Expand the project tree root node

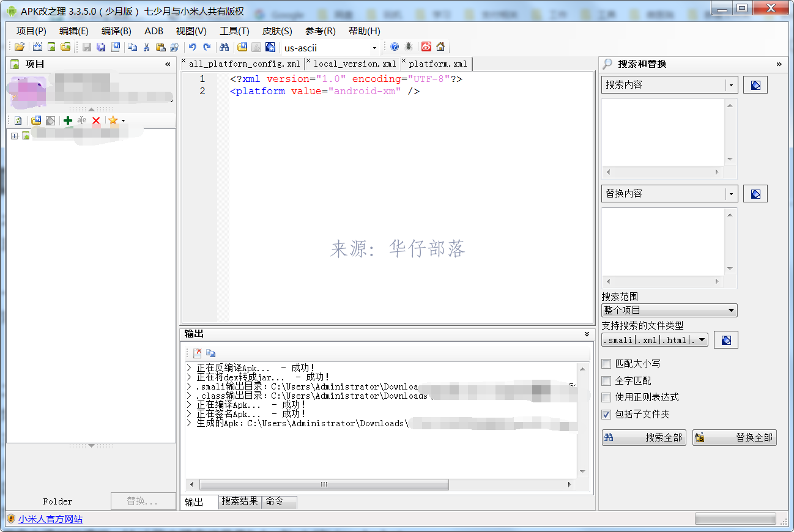pyautogui.click(x=15, y=136)
